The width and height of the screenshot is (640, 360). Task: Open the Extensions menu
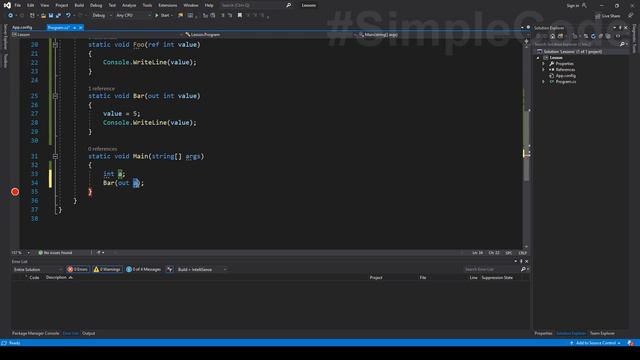tap(168, 5)
